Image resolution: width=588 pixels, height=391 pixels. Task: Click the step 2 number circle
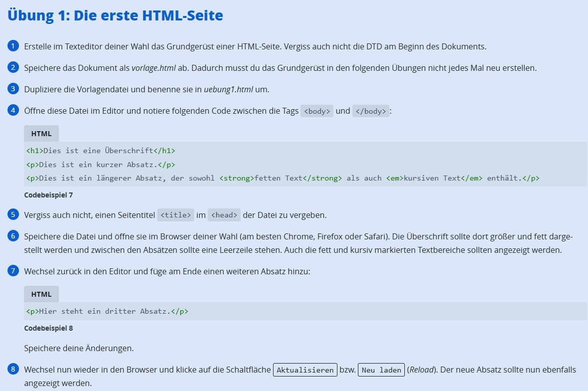[x=13, y=67]
